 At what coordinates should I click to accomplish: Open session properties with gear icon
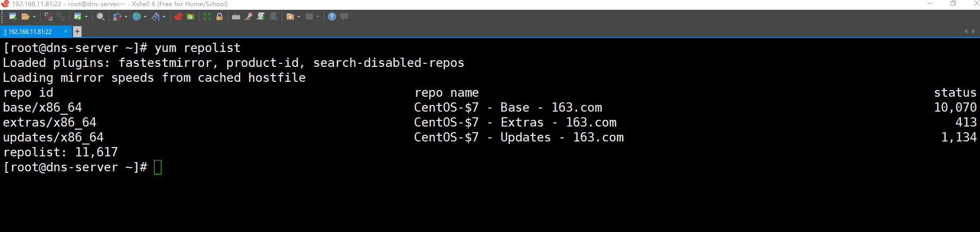(77, 16)
